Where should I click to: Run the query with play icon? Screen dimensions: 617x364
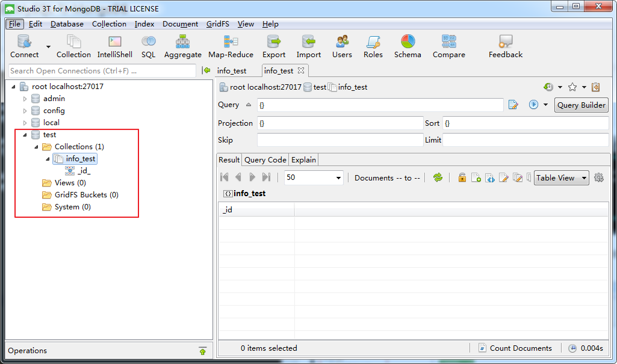pos(533,105)
